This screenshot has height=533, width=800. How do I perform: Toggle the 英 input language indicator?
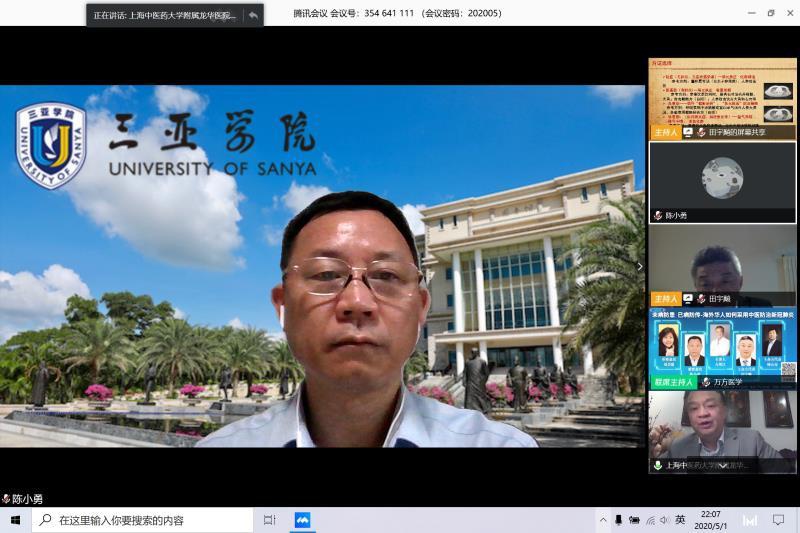tap(681, 520)
